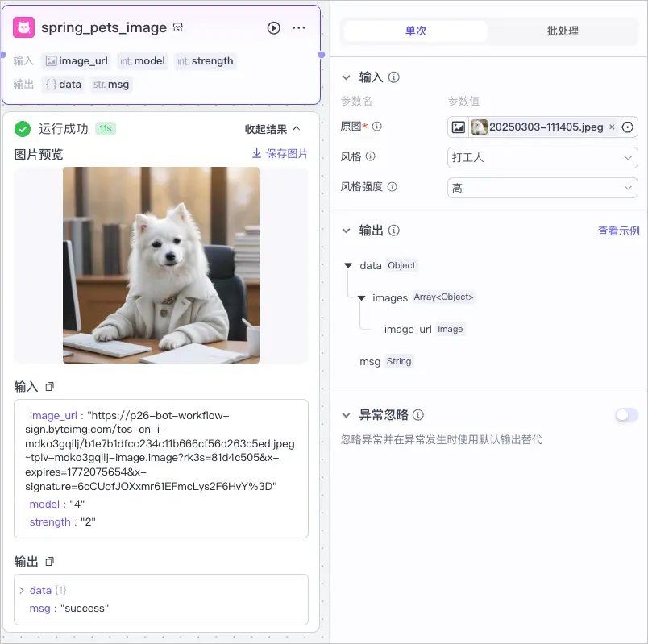Click the data output chip on node
Viewport: 648px width, 644px height.
click(63, 85)
